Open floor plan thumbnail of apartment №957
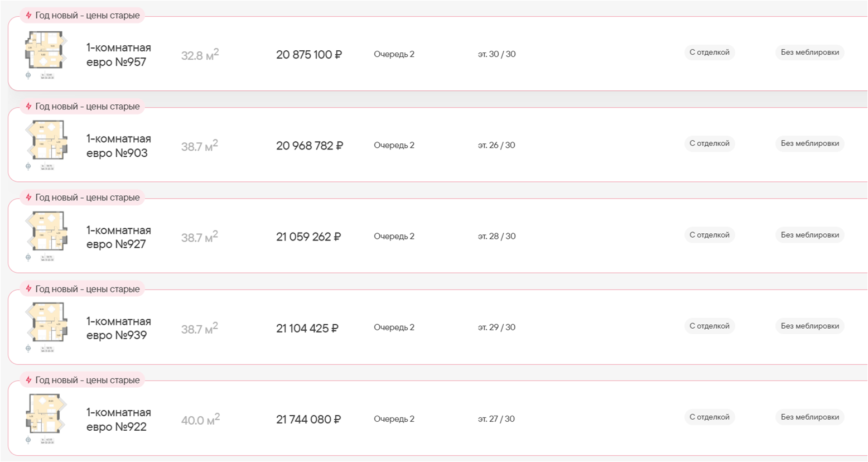868x462 pixels. (x=46, y=50)
